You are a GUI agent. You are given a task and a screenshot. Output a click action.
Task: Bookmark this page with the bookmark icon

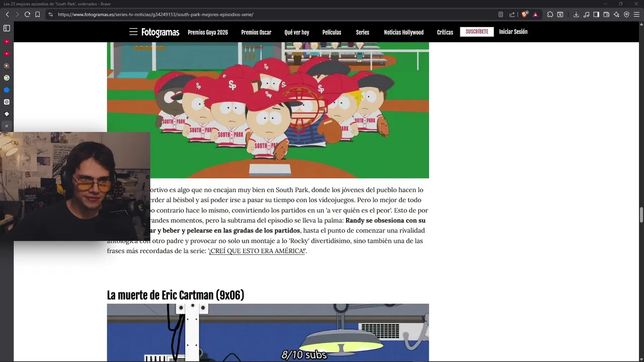(x=37, y=15)
